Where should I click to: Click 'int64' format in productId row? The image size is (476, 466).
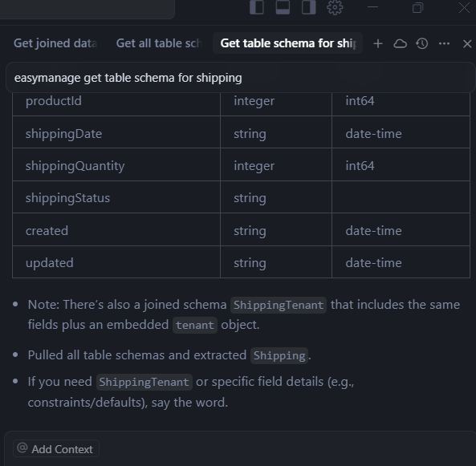[x=360, y=101]
